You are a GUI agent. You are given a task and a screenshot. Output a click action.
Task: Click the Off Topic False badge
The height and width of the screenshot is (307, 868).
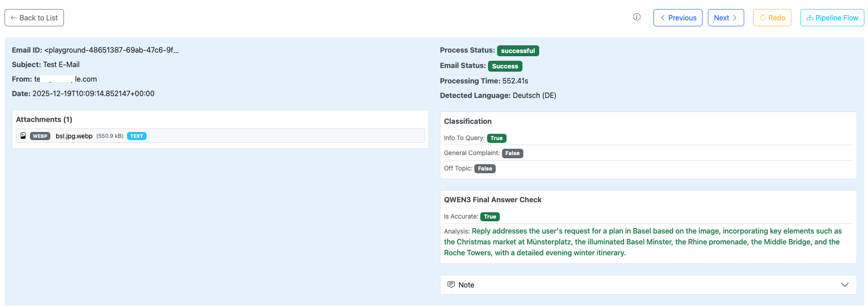click(484, 169)
